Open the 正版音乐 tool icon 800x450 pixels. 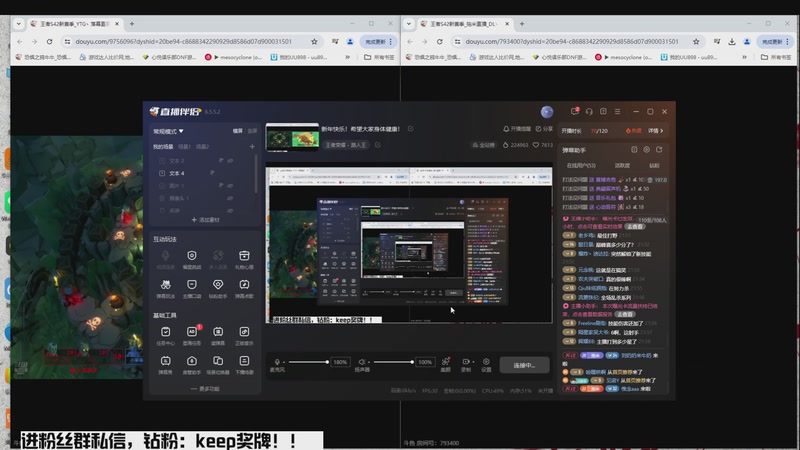click(x=244, y=332)
